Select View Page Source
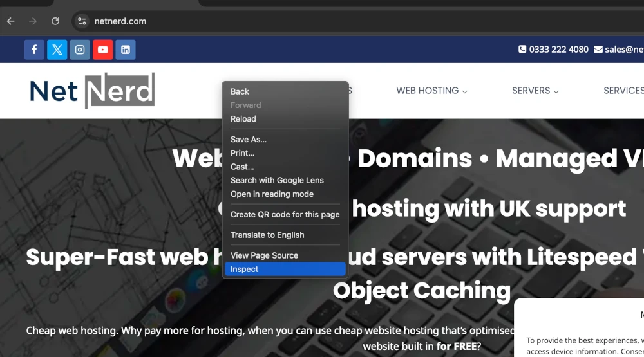 [x=285, y=255]
